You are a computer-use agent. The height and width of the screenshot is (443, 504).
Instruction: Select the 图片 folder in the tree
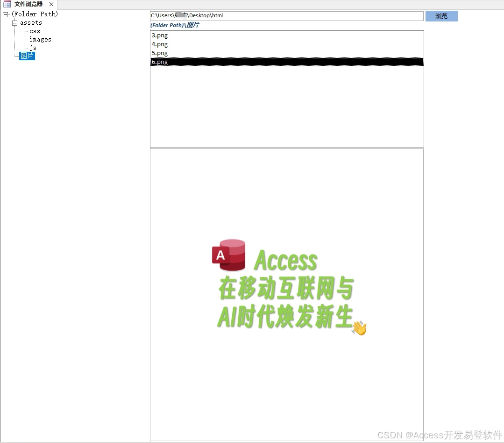click(27, 56)
